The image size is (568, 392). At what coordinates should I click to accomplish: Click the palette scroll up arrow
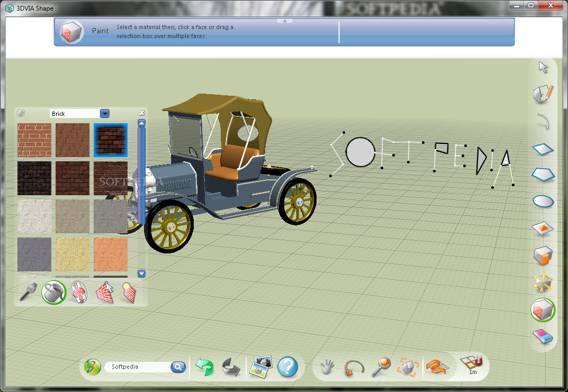(142, 123)
